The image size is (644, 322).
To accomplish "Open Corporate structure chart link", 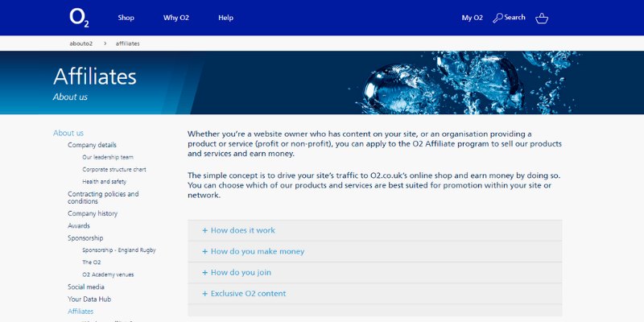I will (114, 169).
